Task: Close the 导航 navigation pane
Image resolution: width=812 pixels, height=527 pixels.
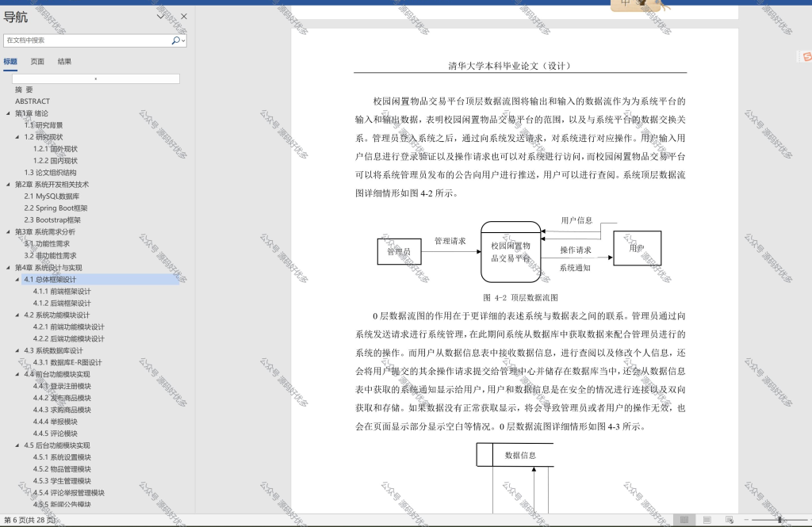Action: pos(184,17)
